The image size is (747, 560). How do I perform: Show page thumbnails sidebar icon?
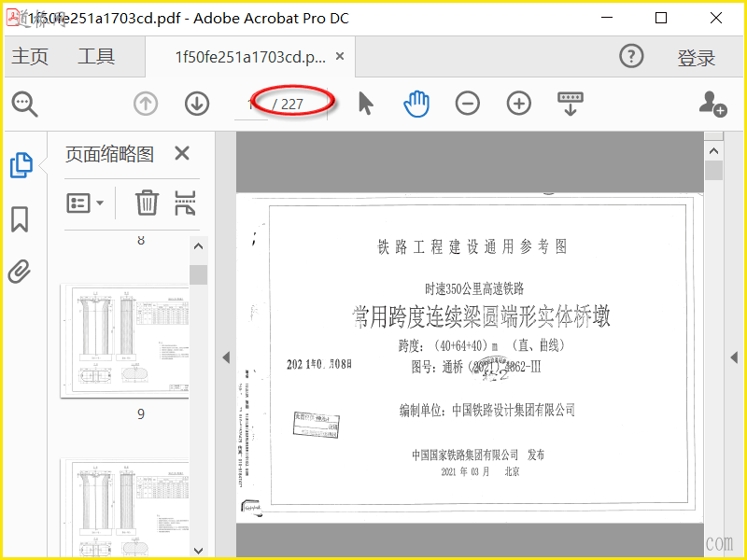pyautogui.click(x=21, y=165)
